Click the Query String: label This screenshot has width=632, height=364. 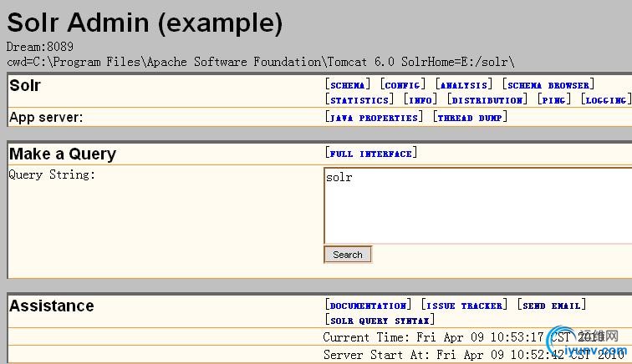coord(52,174)
